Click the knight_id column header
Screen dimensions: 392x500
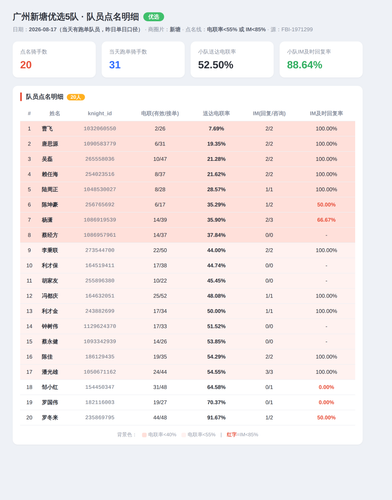tap(100, 113)
